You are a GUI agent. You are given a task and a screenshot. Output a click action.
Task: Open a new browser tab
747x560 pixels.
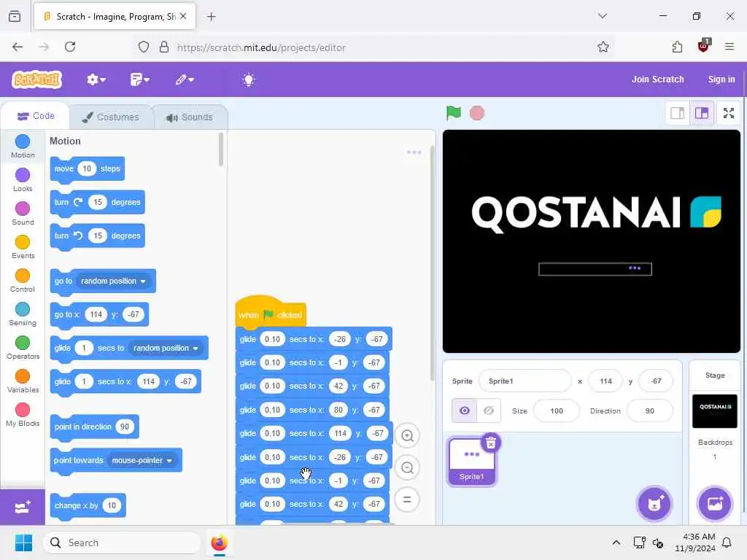pos(211,17)
